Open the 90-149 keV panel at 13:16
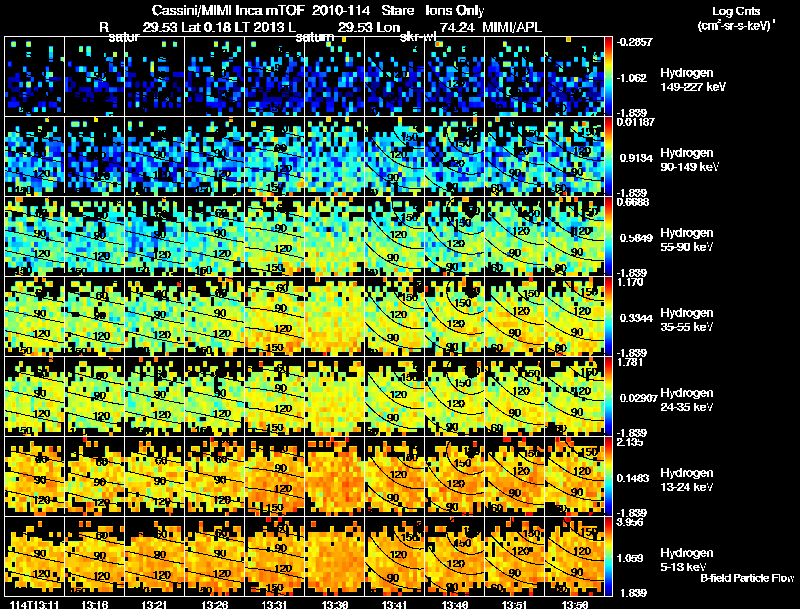The height and width of the screenshot is (609, 800). [94, 156]
